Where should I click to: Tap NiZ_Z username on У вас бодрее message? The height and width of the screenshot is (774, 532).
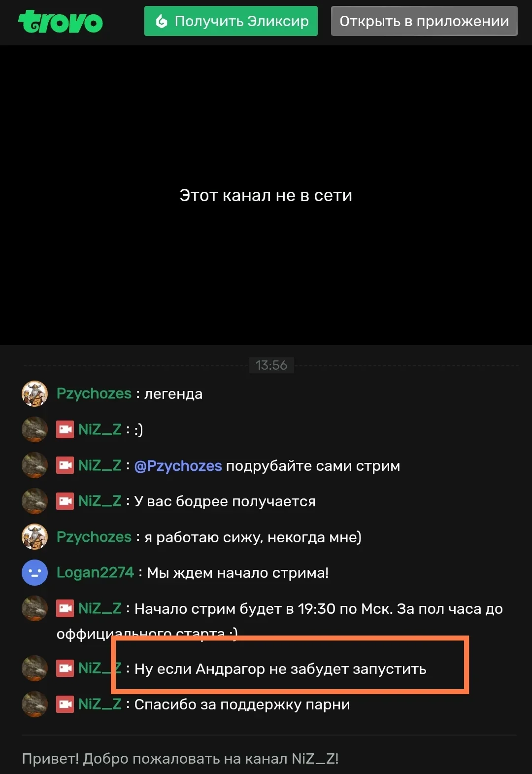point(100,501)
